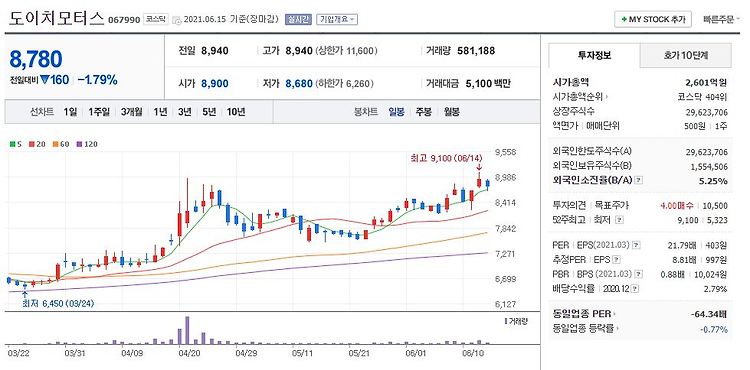Switch to the 투자정보 tab
This screenshot has width=750, height=370.
coord(594,55)
